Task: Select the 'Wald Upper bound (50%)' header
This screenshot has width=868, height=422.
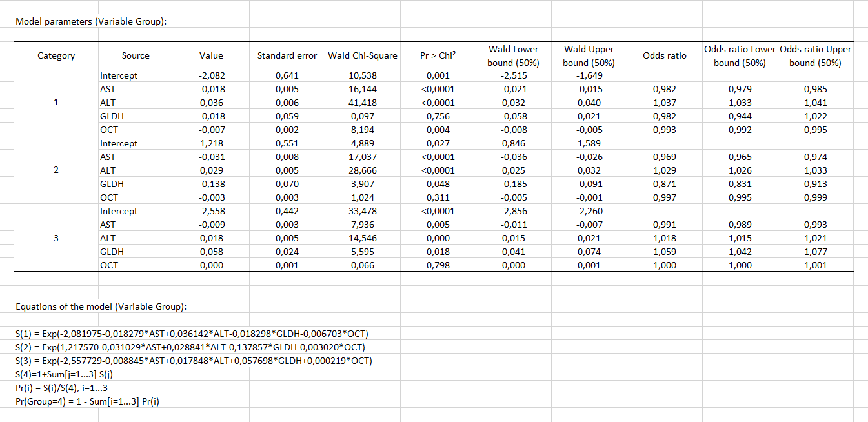Action: click(x=589, y=56)
